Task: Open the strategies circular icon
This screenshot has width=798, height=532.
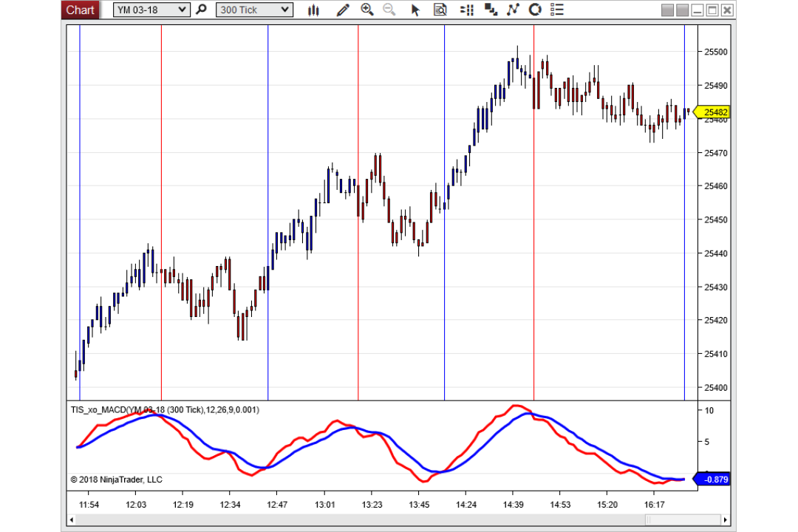Action: click(x=535, y=10)
